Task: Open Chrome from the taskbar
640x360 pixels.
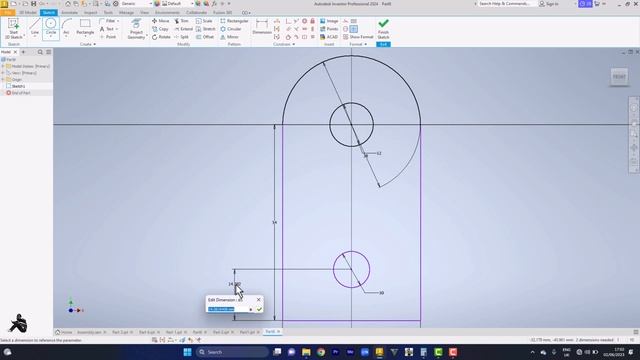Action: [x=321, y=352]
